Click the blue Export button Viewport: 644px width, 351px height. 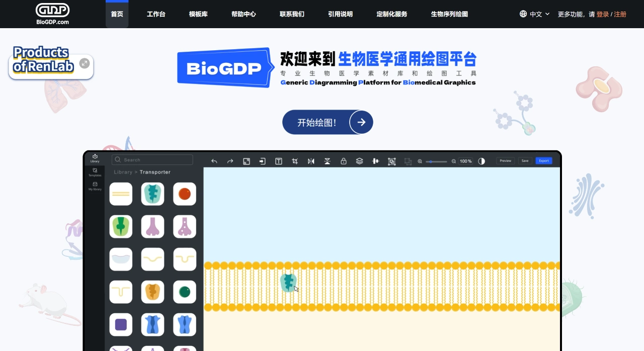544,161
